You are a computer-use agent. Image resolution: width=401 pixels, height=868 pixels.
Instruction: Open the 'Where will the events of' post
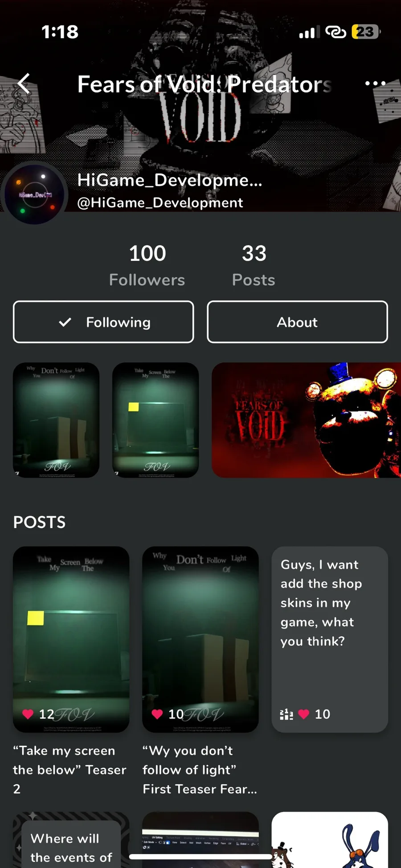(71, 840)
